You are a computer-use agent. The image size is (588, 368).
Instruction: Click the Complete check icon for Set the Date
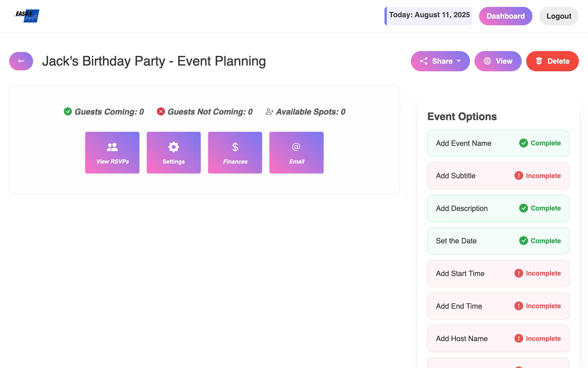click(523, 241)
